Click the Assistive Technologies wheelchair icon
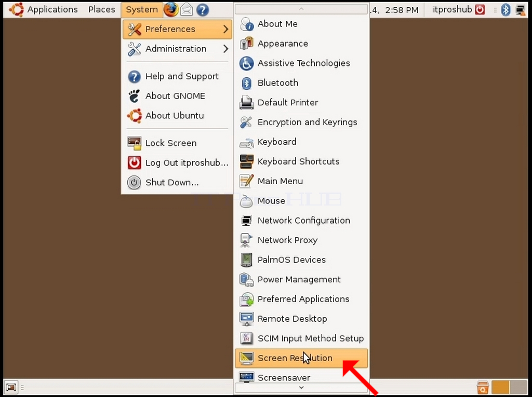Image resolution: width=532 pixels, height=397 pixels. (x=247, y=63)
